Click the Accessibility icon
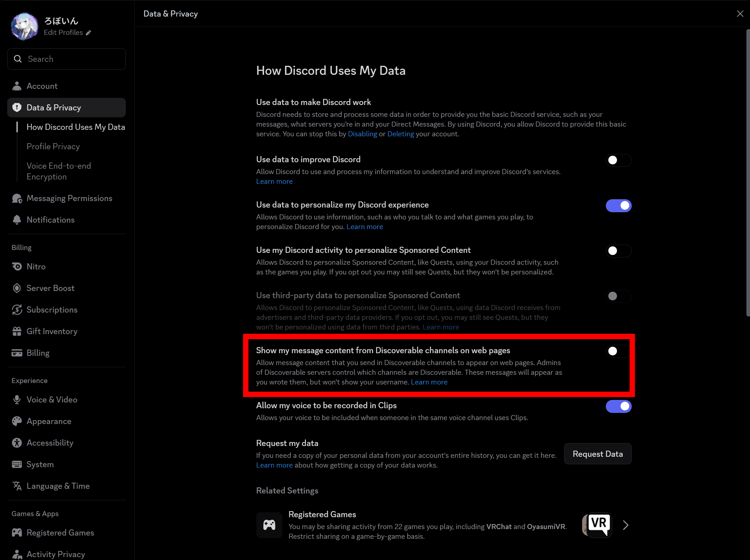This screenshot has width=750, height=560. click(17, 443)
